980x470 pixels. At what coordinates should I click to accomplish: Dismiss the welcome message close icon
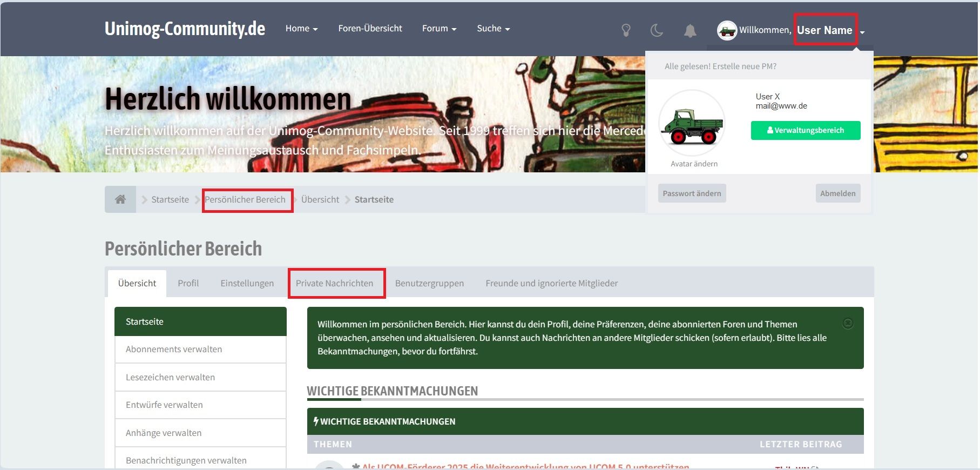tap(848, 324)
